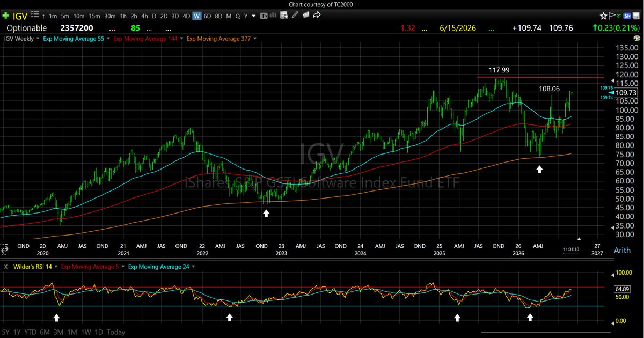Viewport: 644px width, 338px height.
Task: Click the IGV ticker symbol
Action: click(x=20, y=17)
